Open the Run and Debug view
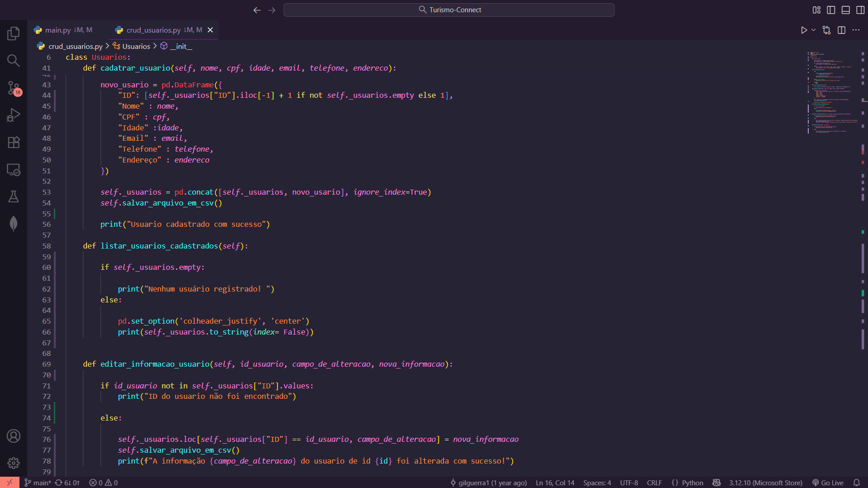 point(14,115)
